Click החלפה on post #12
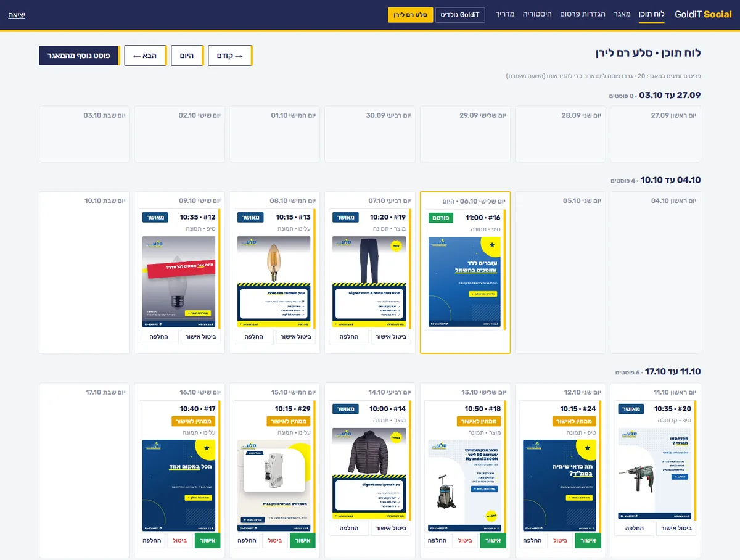The height and width of the screenshot is (560, 740). coord(158,337)
